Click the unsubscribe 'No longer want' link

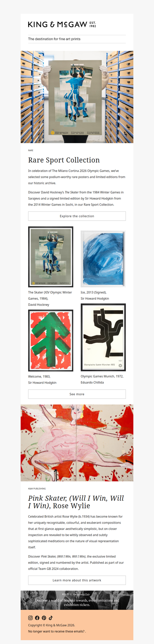(57, 631)
